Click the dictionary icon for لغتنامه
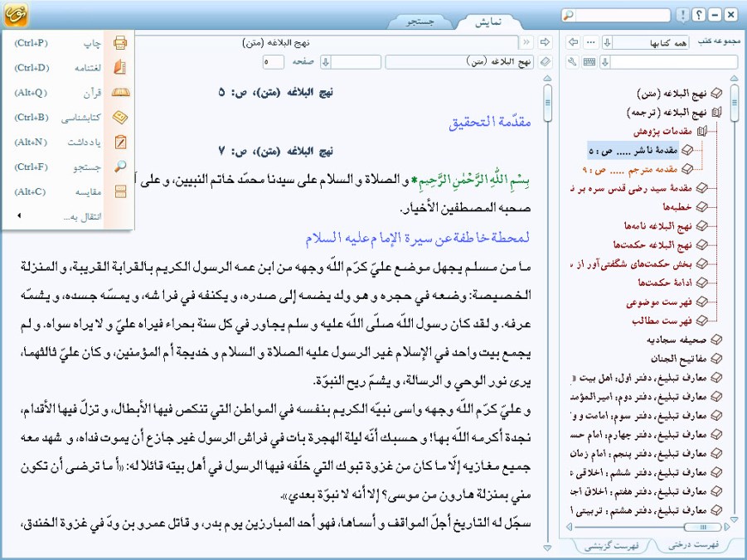 (x=120, y=68)
